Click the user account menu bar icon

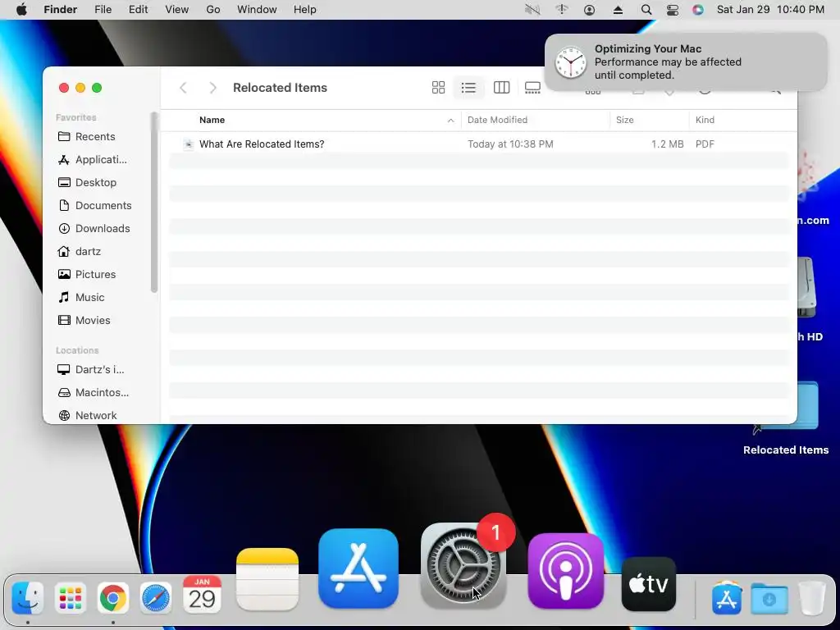(589, 10)
